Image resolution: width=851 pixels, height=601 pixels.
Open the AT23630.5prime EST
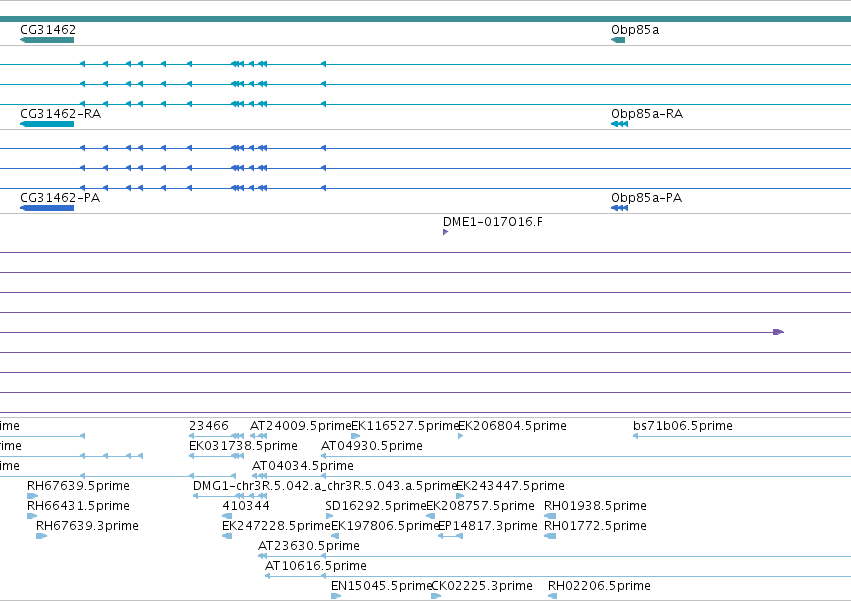554,556
